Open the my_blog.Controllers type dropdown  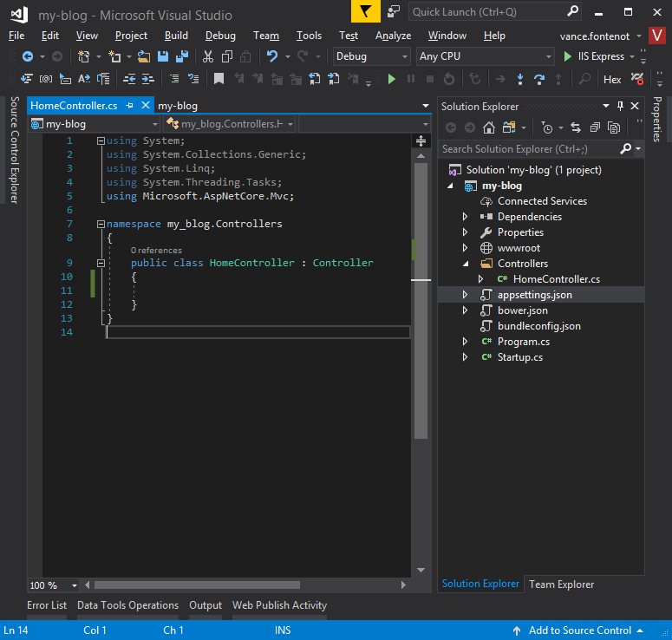click(x=229, y=124)
